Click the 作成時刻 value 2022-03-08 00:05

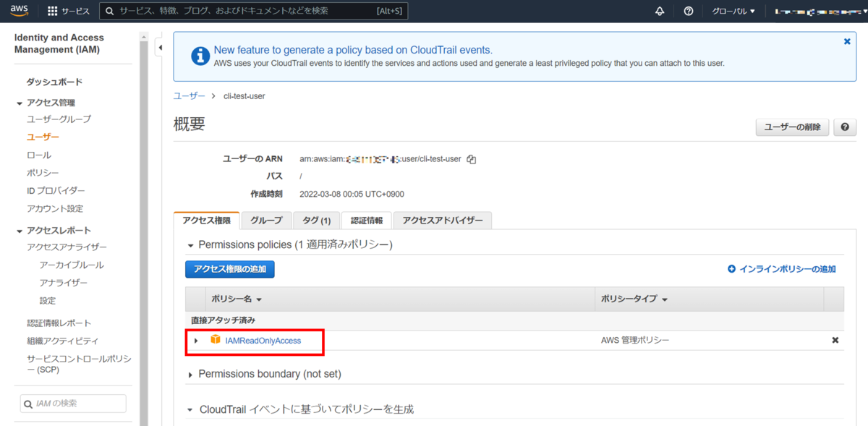[x=352, y=194]
